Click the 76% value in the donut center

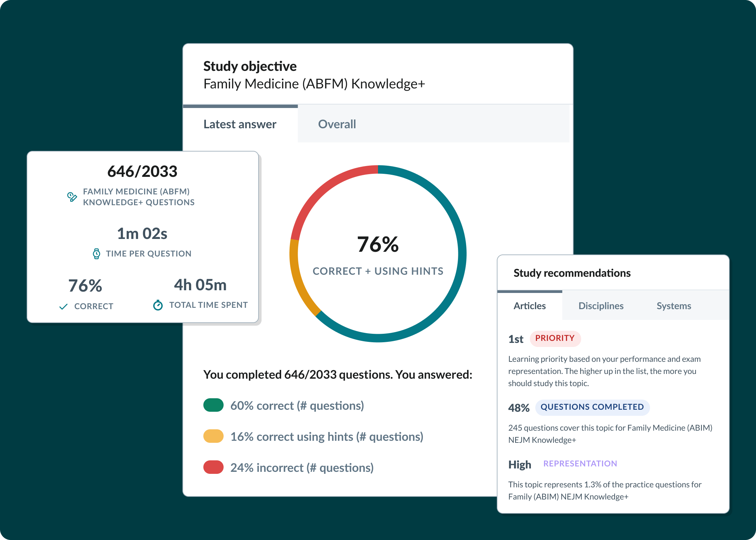[378, 244]
